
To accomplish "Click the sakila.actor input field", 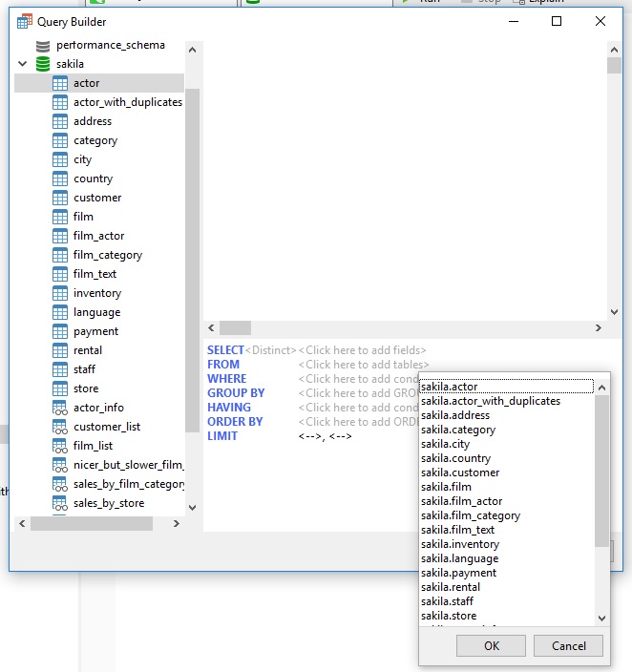I will (506, 387).
